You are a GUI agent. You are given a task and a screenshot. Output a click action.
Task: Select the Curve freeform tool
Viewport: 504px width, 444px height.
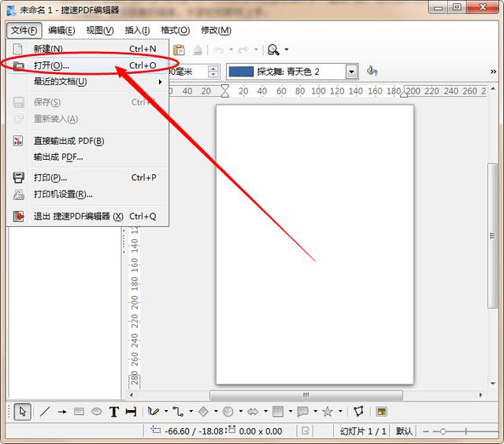154,411
